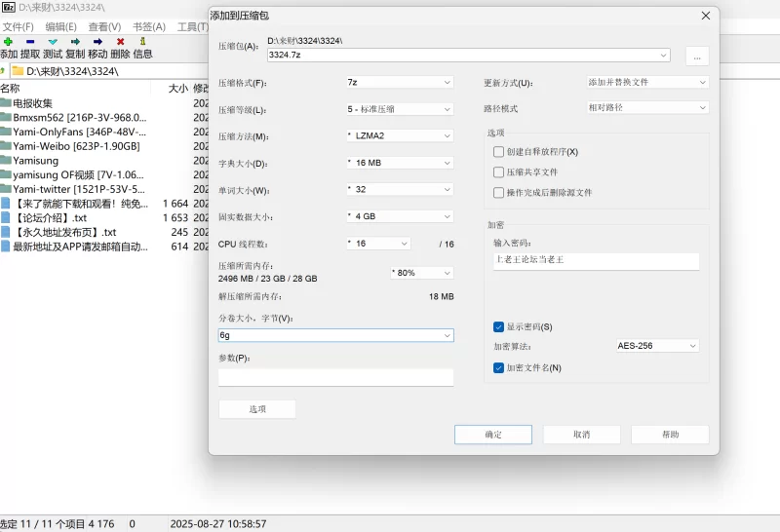Image resolution: width=780 pixels, height=532 pixels.
Task: Click the Info toolbar icon
Action: tap(142, 41)
